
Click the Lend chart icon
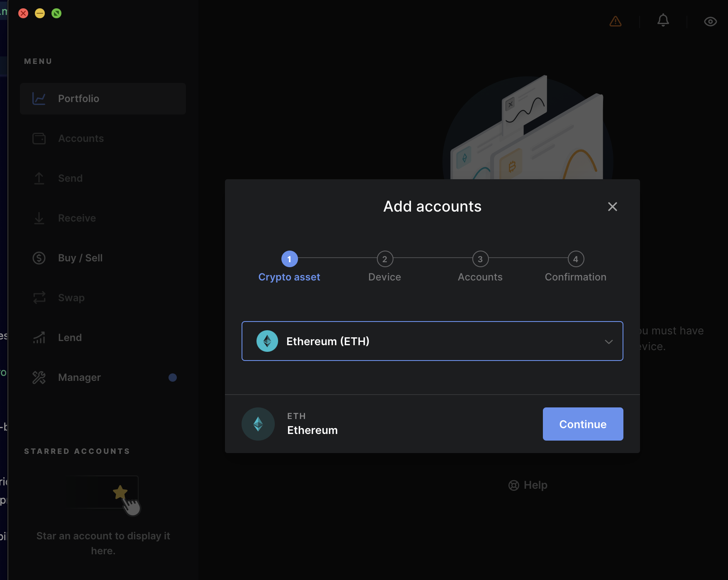[39, 338]
